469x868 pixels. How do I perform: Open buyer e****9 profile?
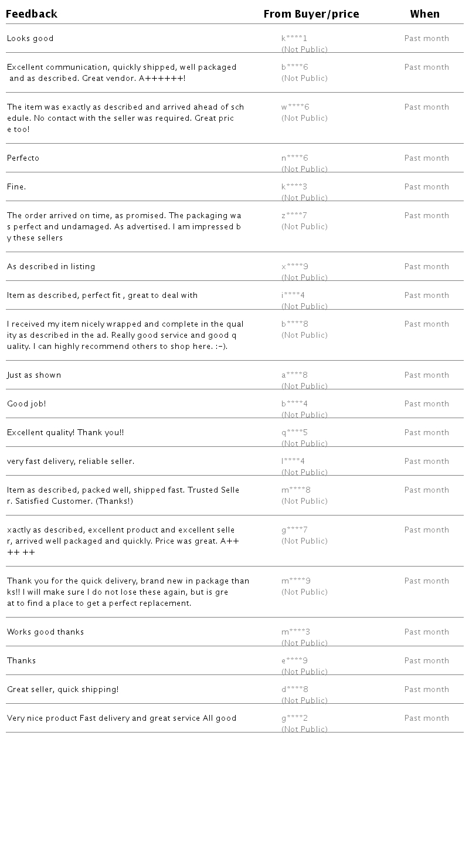point(295,661)
